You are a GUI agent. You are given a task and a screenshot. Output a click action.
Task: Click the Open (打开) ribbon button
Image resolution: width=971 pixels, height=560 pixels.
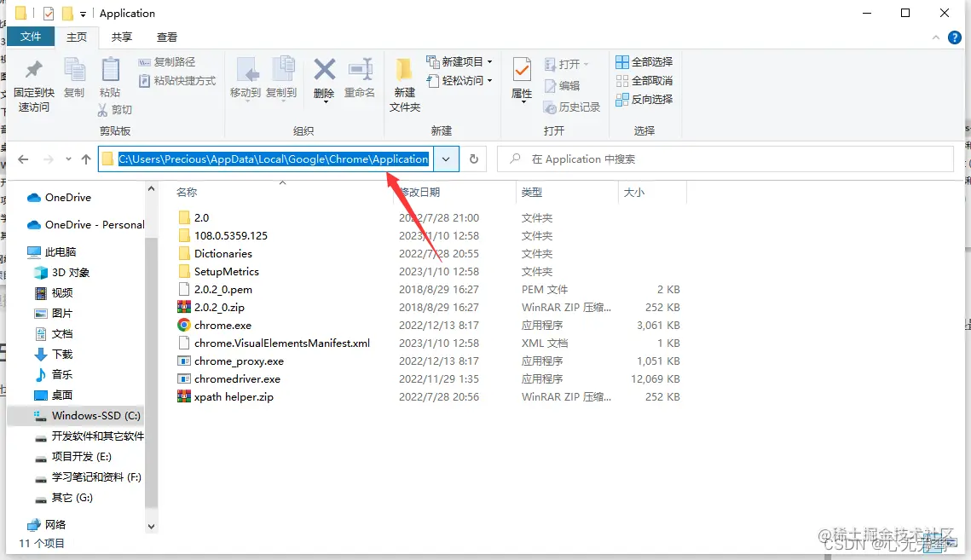[x=566, y=65]
